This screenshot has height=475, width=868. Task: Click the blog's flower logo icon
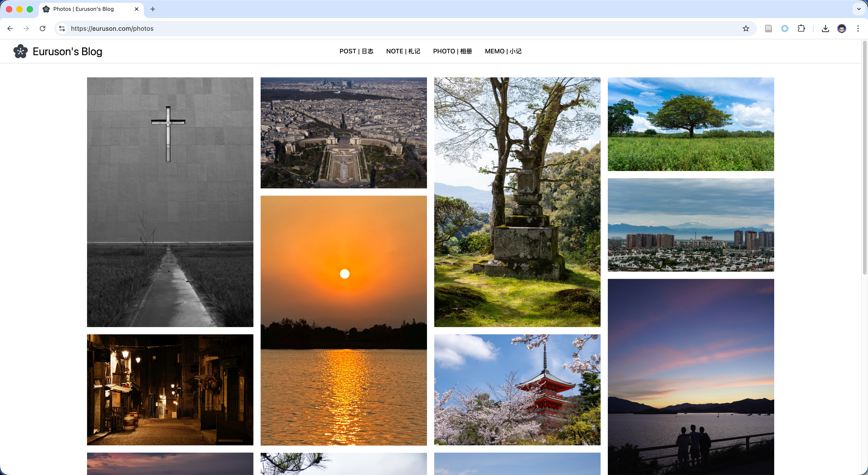21,51
